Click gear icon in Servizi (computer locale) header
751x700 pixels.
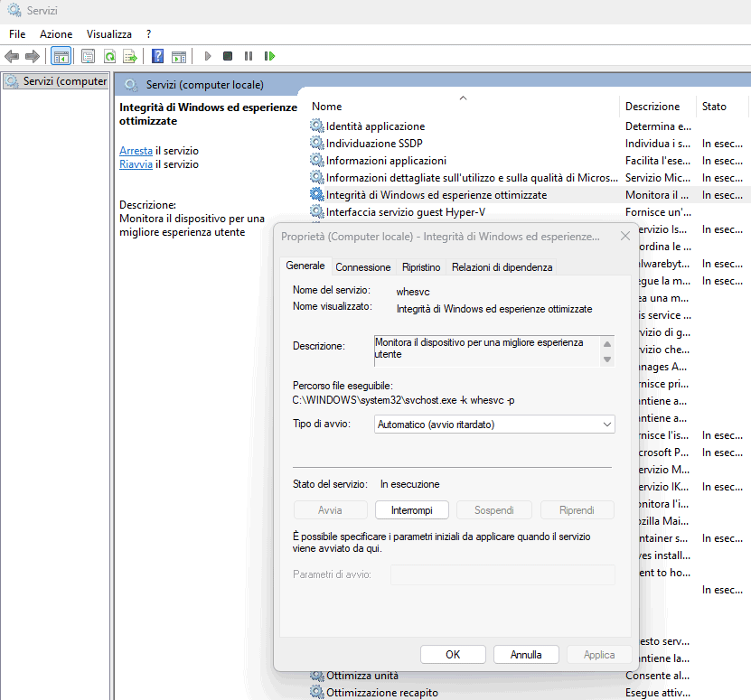coord(131,85)
